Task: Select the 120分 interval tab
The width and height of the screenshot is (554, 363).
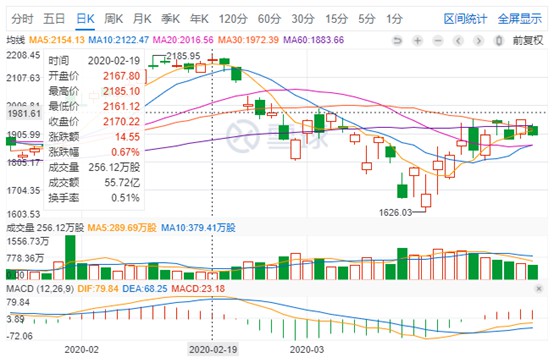Action: [x=233, y=19]
